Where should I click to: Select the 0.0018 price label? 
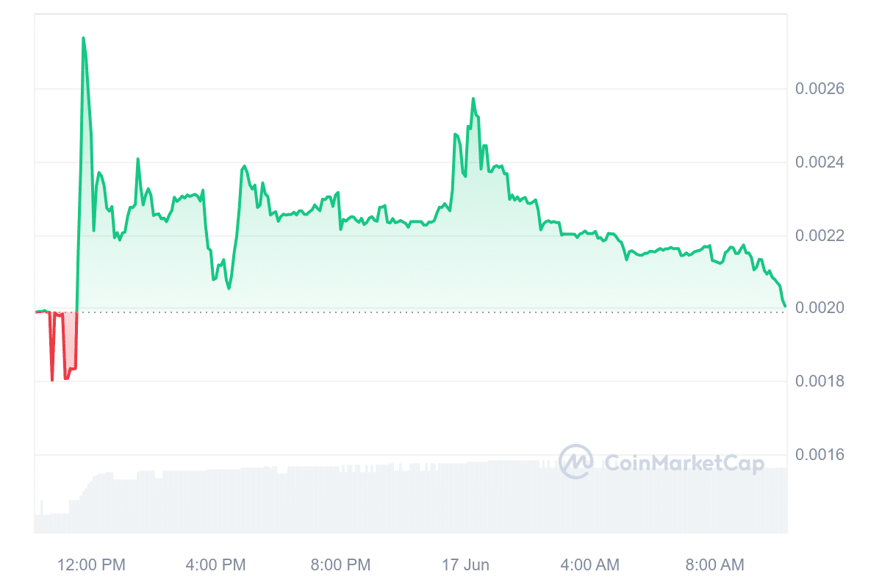coord(820,381)
